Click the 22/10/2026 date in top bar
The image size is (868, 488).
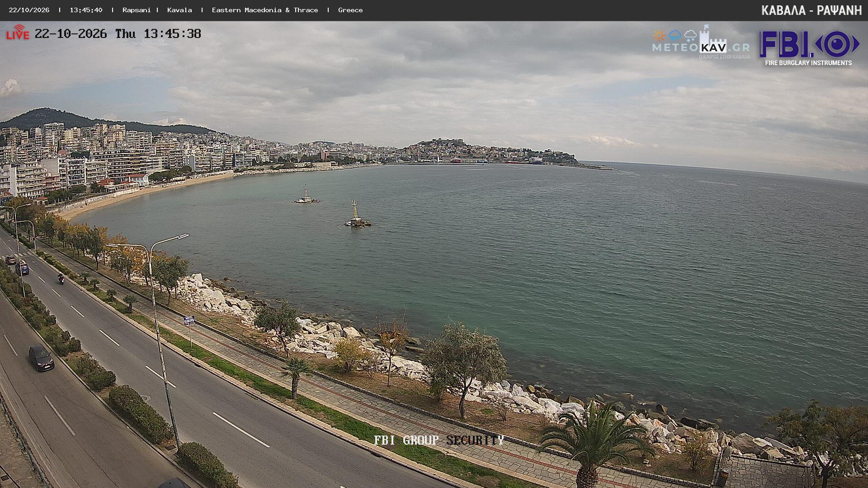29,10
